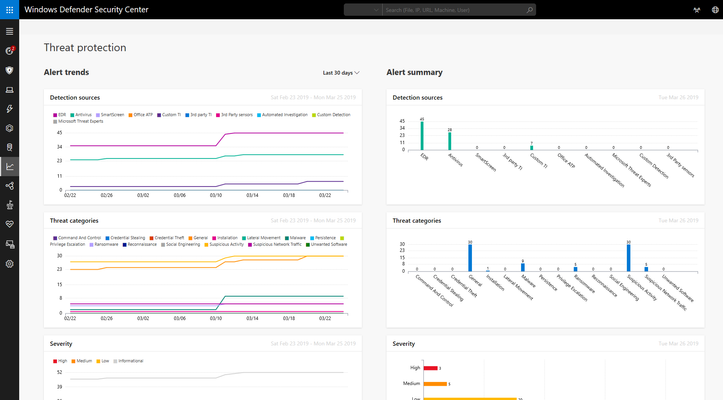
Task: Toggle Social Engineering legend entry
Action: pos(181,245)
